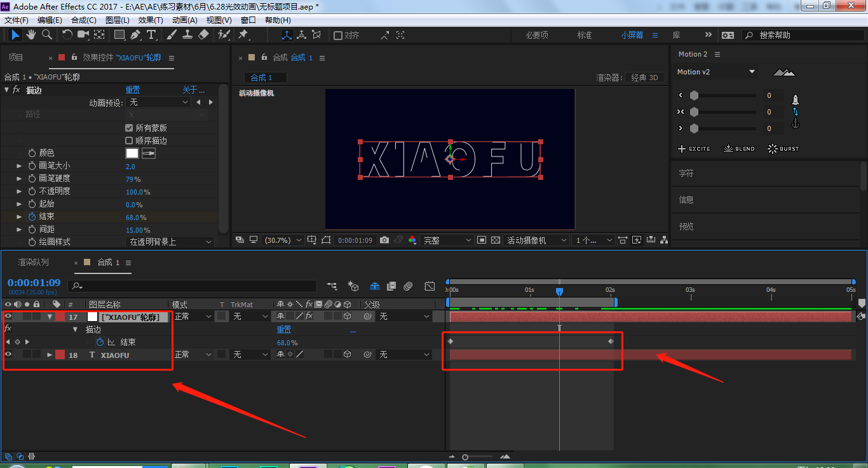Open the 窗口 menu
The height and width of the screenshot is (468, 868).
(x=248, y=20)
